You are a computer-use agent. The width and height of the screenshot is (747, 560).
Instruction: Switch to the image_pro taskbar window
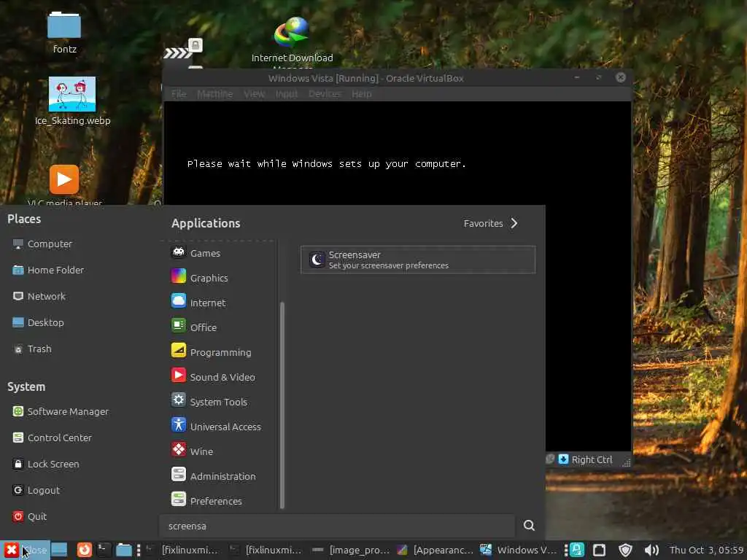tap(351, 550)
